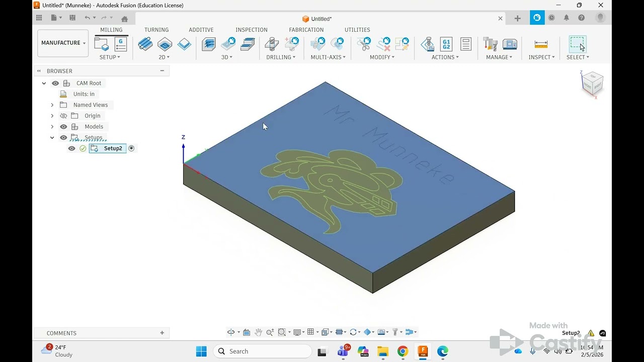Click the Fit / Zoom Window icon
The image size is (644, 362).
tap(282, 332)
